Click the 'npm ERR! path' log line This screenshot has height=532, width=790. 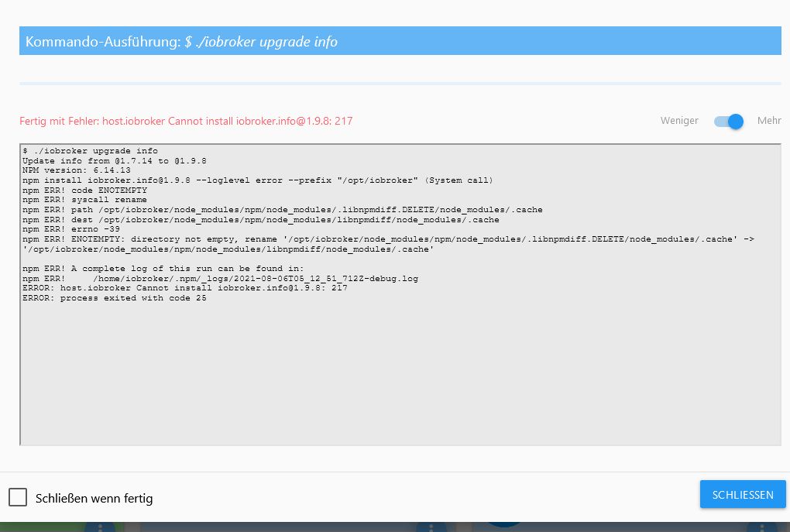pos(282,210)
